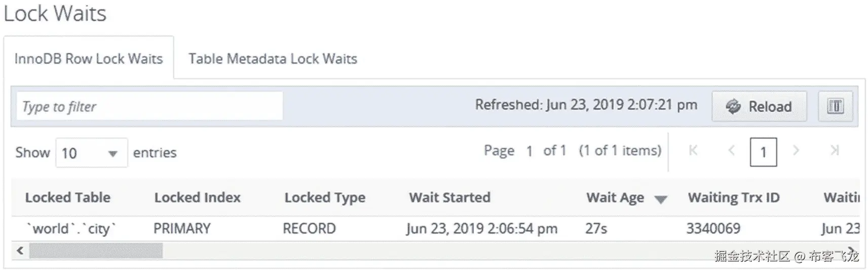Click the horizontal scrollbar thumb

tap(96, 250)
